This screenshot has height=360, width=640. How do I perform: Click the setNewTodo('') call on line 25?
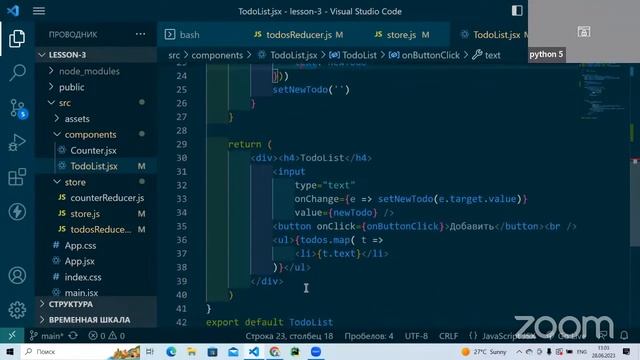[311, 89]
